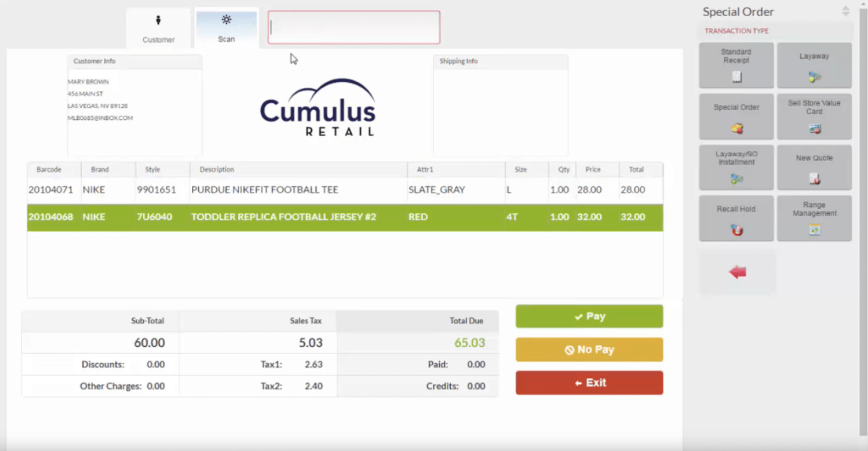
Task: Click the No Pay button
Action: tap(589, 350)
